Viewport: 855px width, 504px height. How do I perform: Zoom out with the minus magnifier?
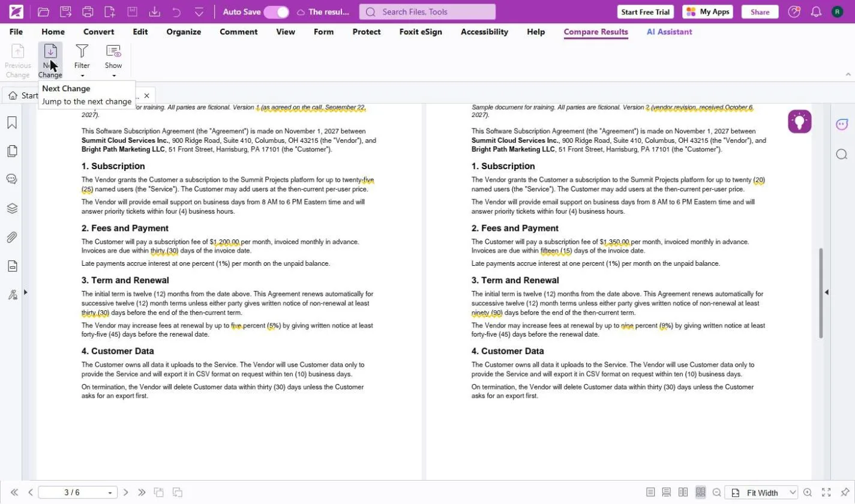716,492
